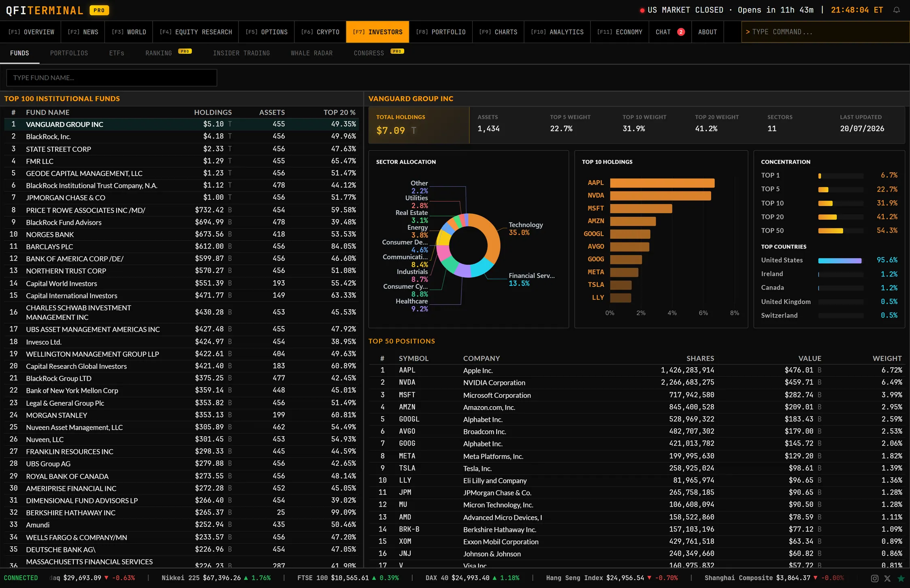This screenshot has width=910, height=588.
Task: Select the NORGES BANK fund row
Action: point(181,234)
